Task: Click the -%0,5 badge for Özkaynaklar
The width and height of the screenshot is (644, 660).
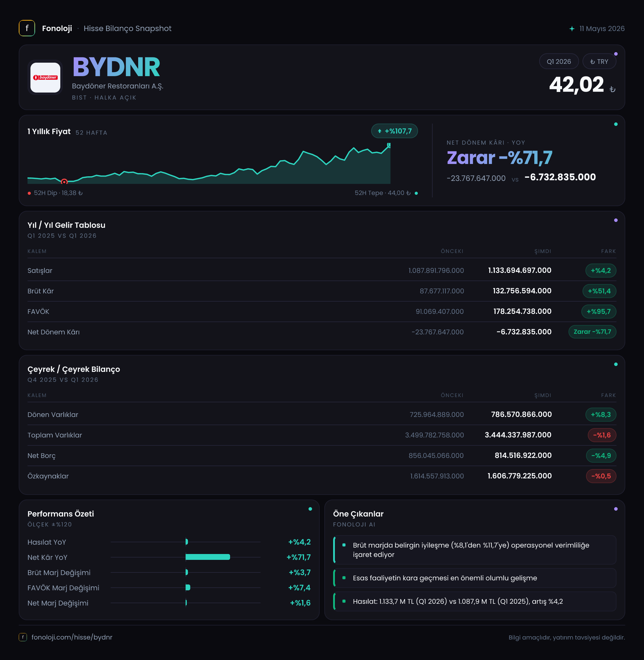Action: [601, 476]
